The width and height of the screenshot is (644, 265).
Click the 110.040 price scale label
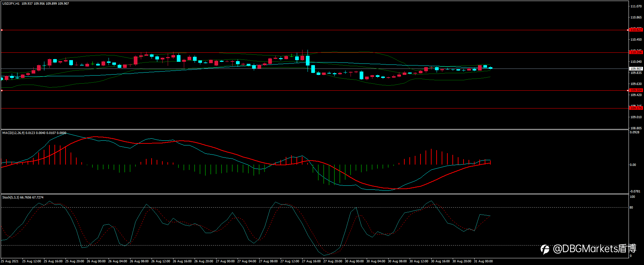coord(636,62)
